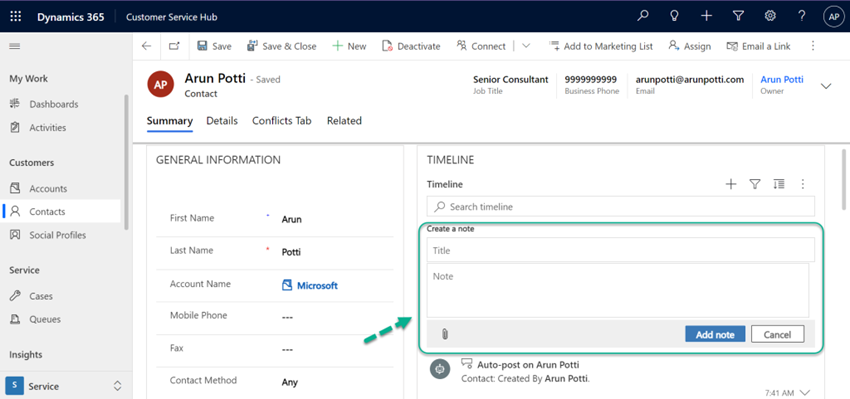Click the sidebar scrollbar

(x=126, y=163)
